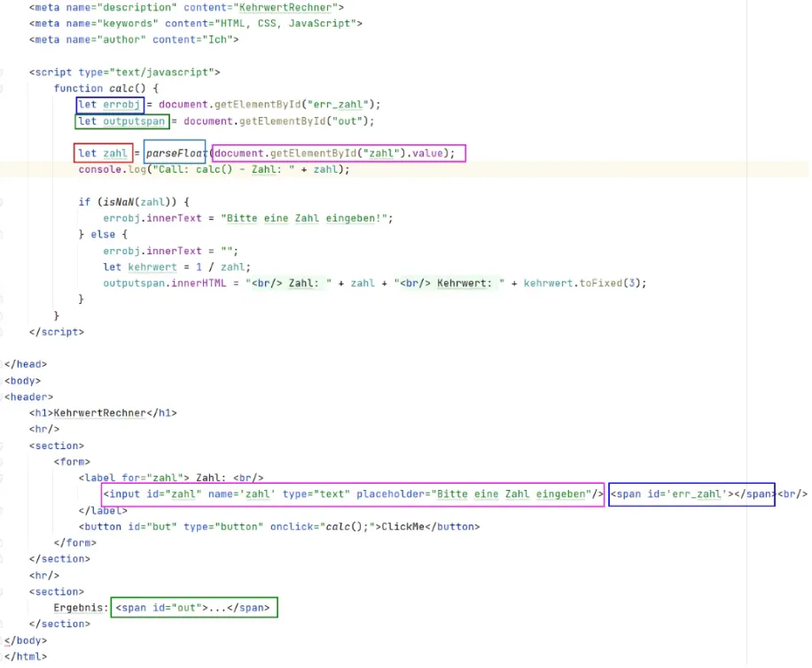
Task: Click the errobj.innerText = "" line
Action: tap(170, 251)
